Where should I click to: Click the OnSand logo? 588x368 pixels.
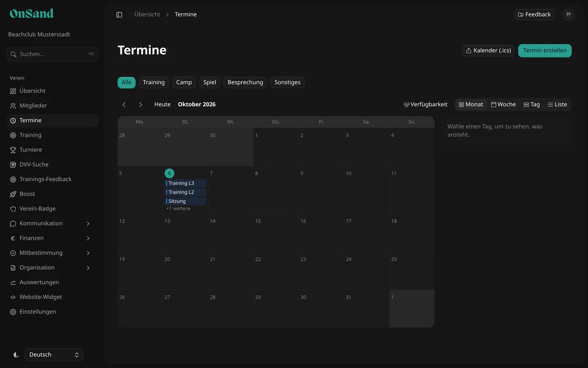point(31,13)
